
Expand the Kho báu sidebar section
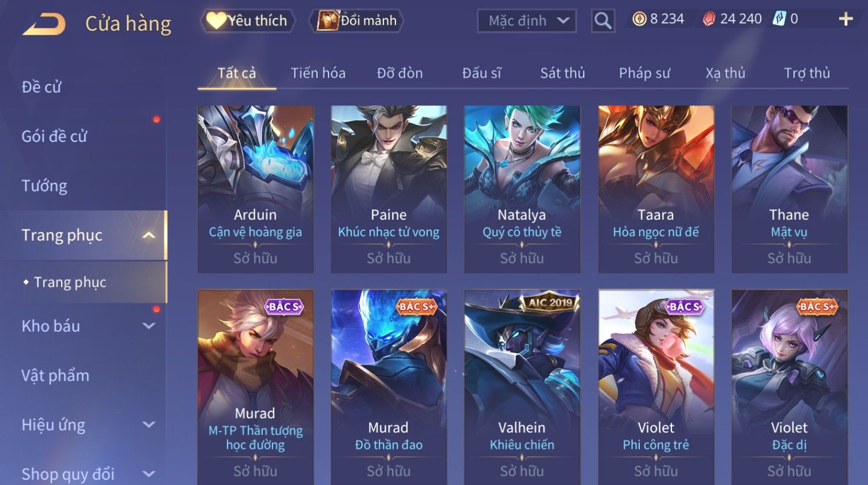click(149, 326)
